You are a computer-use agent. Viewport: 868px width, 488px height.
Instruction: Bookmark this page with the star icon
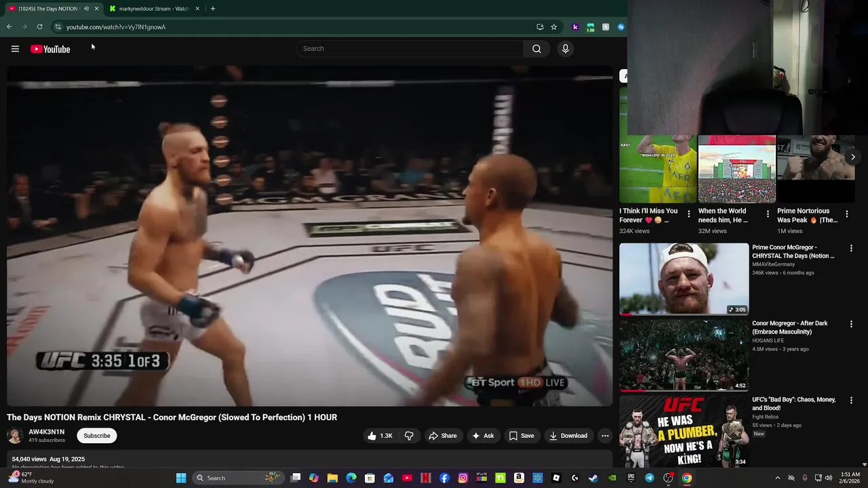click(x=553, y=27)
